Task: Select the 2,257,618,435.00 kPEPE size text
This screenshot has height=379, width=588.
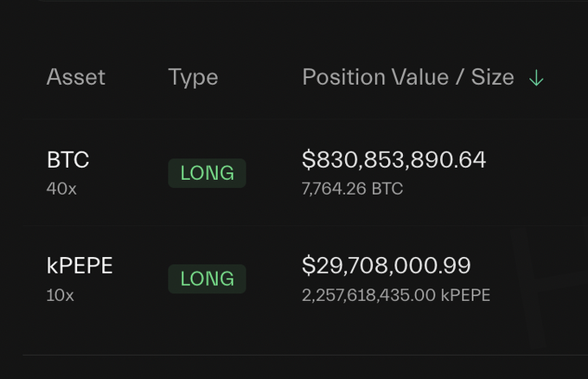Action: [x=396, y=295]
